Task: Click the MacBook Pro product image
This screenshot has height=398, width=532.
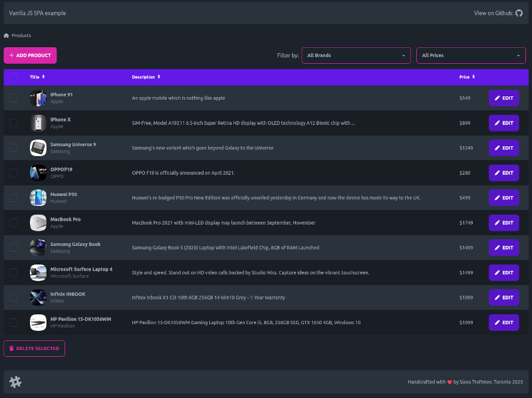Action: (x=38, y=223)
